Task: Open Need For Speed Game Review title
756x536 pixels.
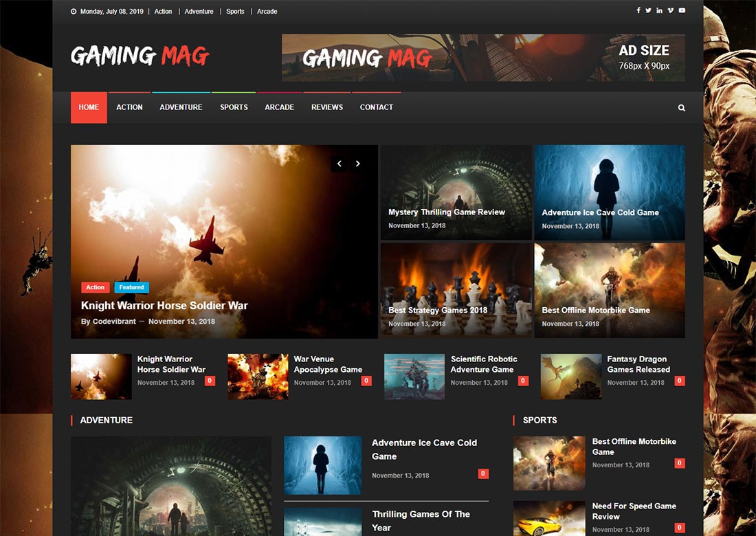Action: [634, 511]
